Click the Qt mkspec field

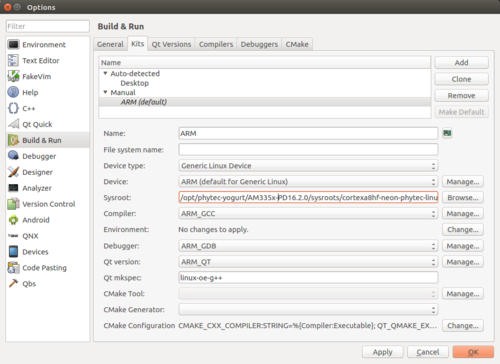308,278
